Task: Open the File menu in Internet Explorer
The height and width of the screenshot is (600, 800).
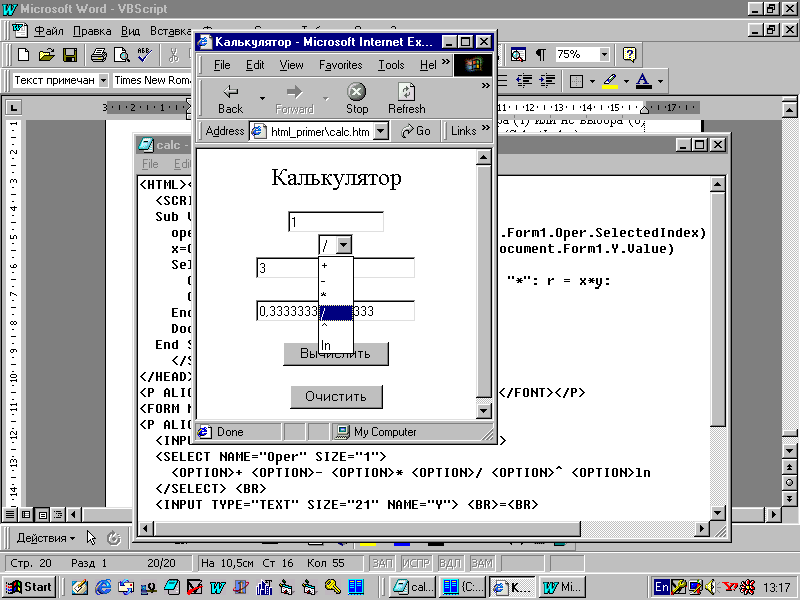Action: point(222,65)
